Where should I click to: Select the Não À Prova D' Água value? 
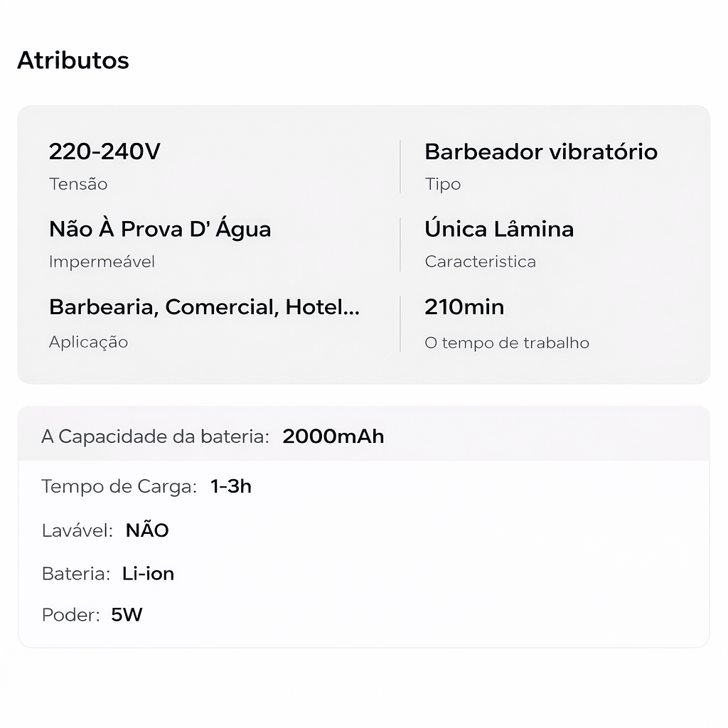coord(160,229)
